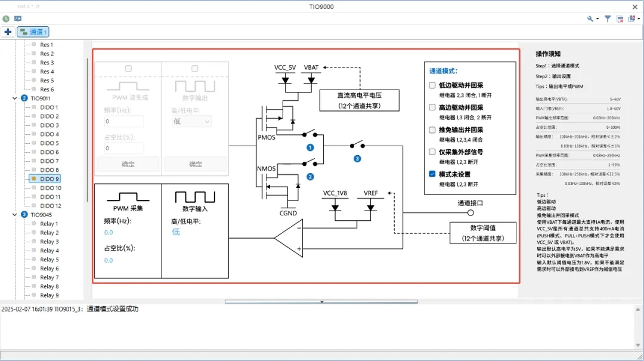Select DIDO 5 in the device tree
Screen dimensions: 644x361
(x=49, y=143)
